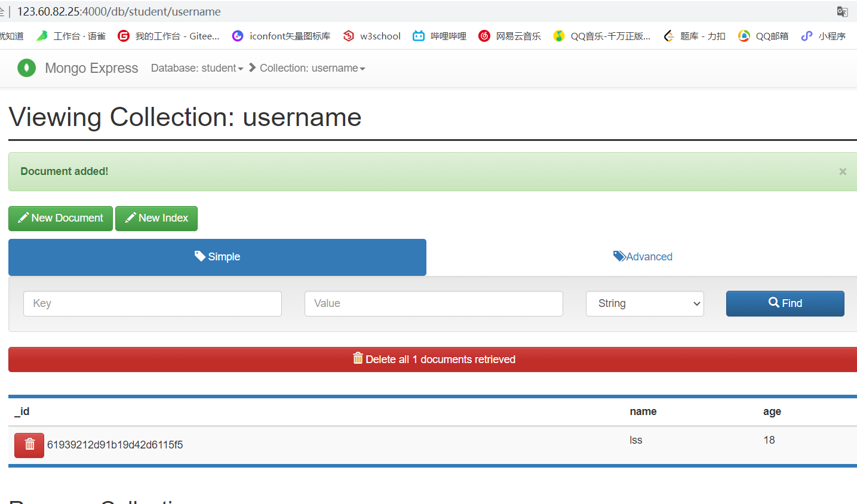This screenshot has width=857, height=504.
Task: Open the Mongo Express home link
Action: tap(91, 68)
